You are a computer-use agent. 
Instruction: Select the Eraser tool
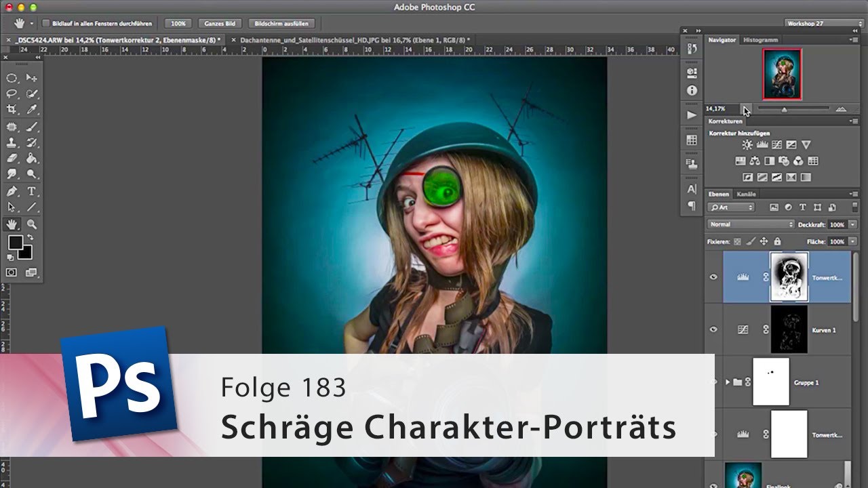[12, 158]
